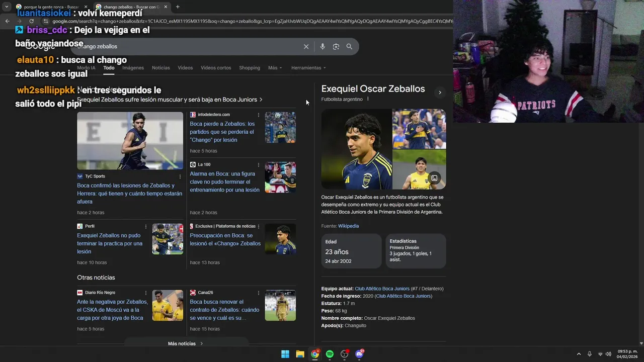Open options for Diario Río Negro item
Screen dimensions: 644x362
[x=146, y=293]
